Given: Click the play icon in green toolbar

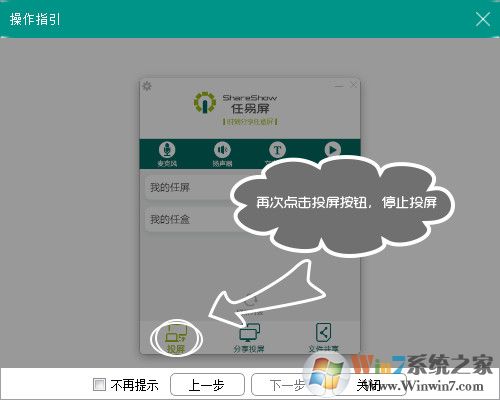Looking at the screenshot, I should coord(333,150).
